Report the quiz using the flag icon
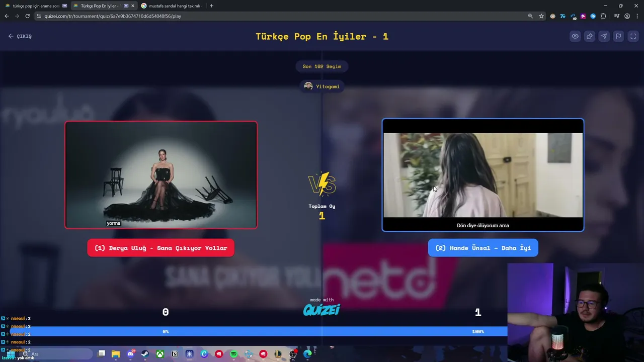Viewport: 644px width, 362px height. 619,36
